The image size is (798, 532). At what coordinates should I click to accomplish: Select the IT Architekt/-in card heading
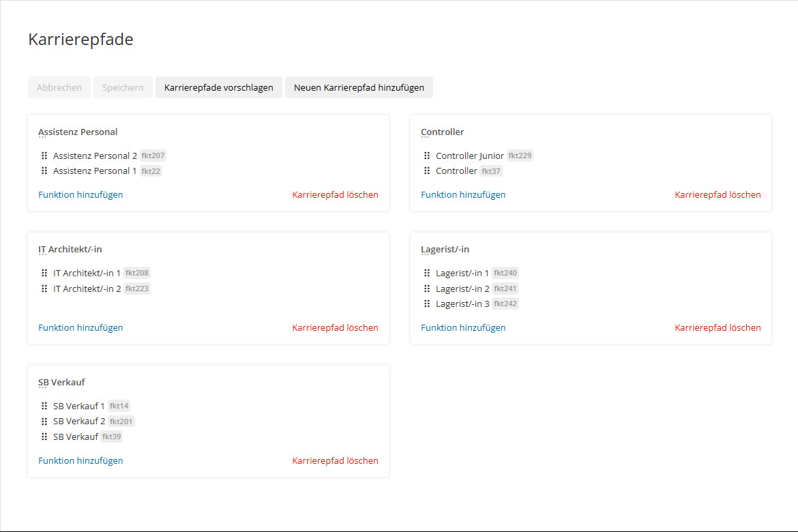point(70,249)
